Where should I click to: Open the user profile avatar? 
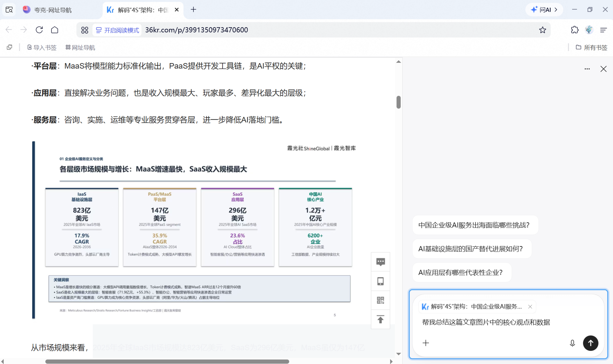[589, 30]
